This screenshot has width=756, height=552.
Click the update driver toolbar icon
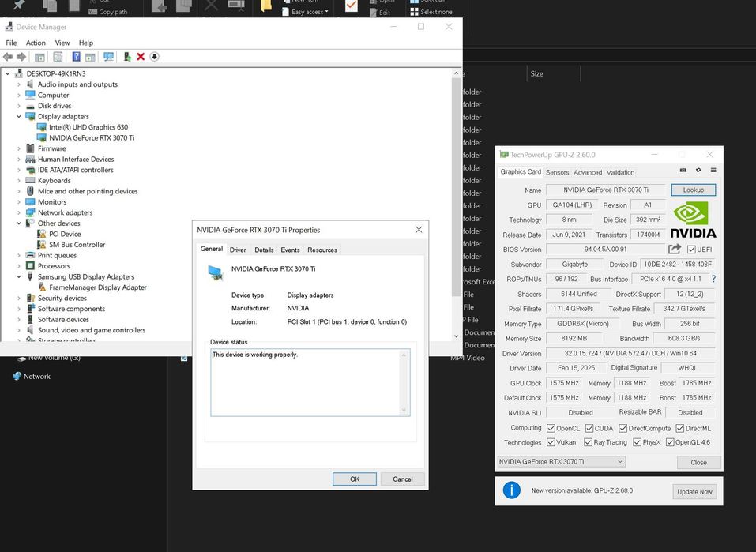[126, 57]
